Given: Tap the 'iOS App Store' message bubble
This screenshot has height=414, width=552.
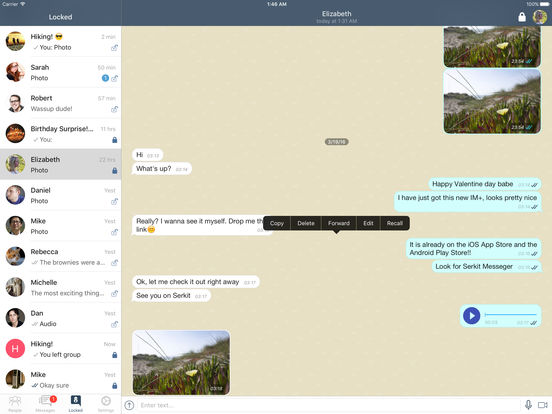Looking at the screenshot, I should (x=473, y=249).
